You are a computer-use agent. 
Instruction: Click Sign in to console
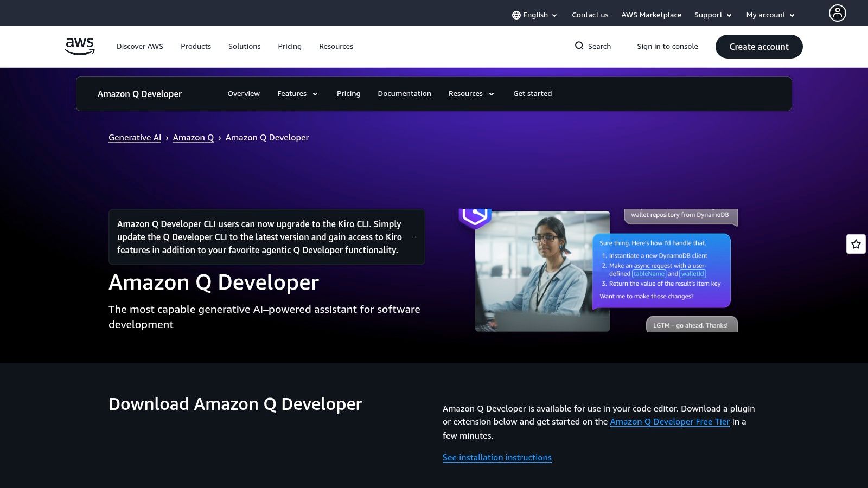click(x=668, y=46)
